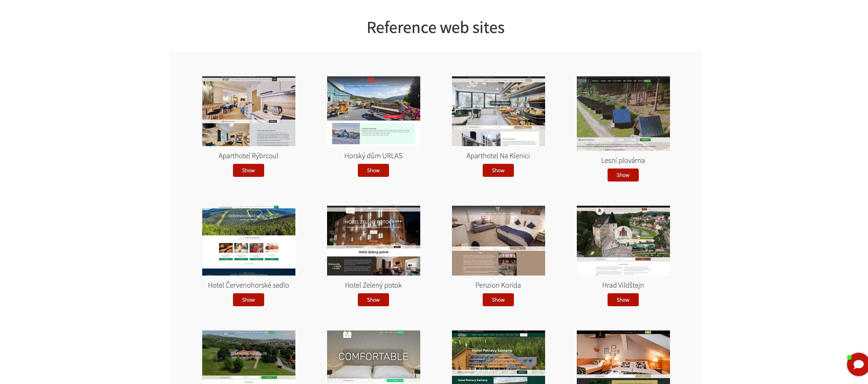Open the live chat bubble icon
868x384 pixels.
pyautogui.click(x=858, y=364)
